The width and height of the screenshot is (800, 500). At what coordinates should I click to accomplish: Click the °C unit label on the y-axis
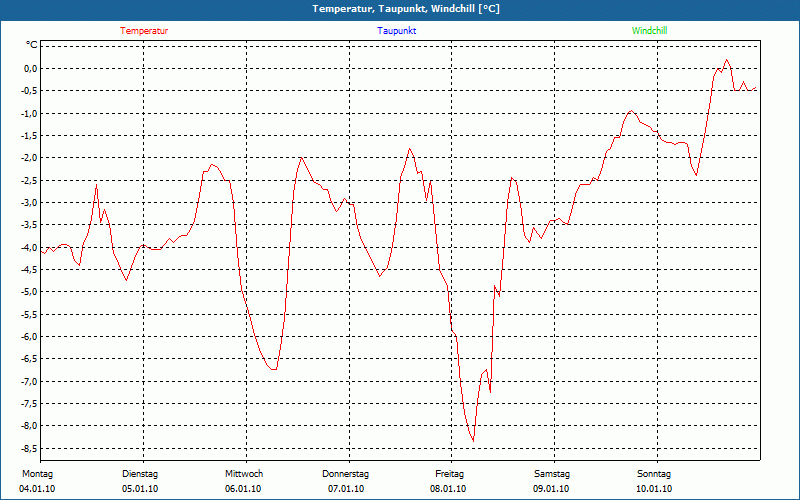(32, 45)
